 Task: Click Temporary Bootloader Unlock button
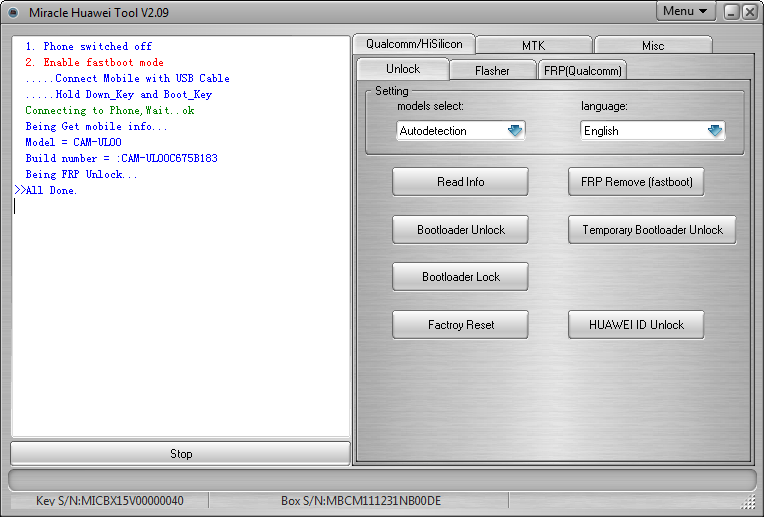coord(652,230)
